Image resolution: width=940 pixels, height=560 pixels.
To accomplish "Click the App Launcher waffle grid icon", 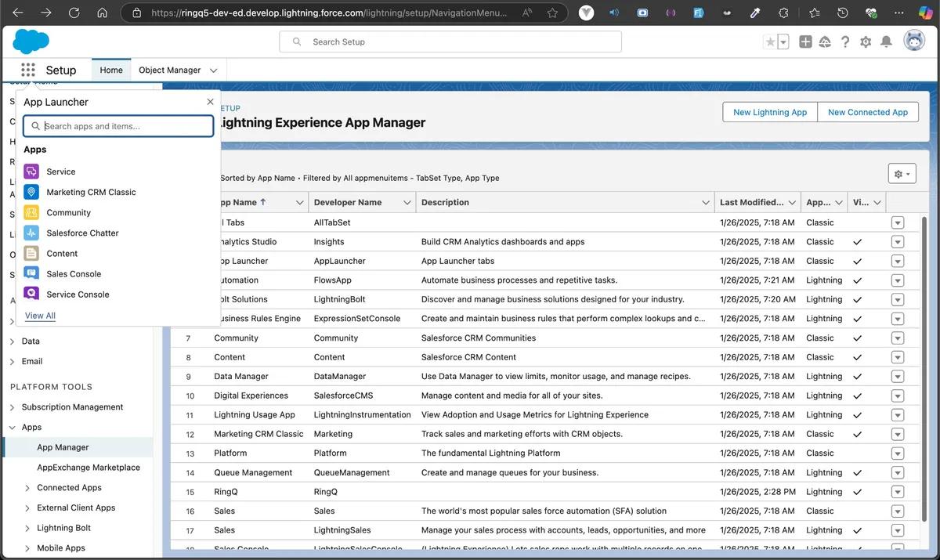I will point(28,70).
